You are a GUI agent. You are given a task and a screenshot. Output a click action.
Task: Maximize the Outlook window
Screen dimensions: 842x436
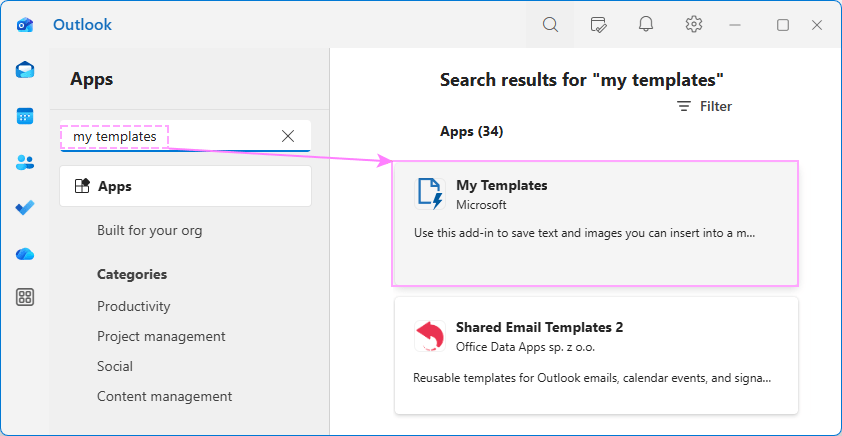783,25
